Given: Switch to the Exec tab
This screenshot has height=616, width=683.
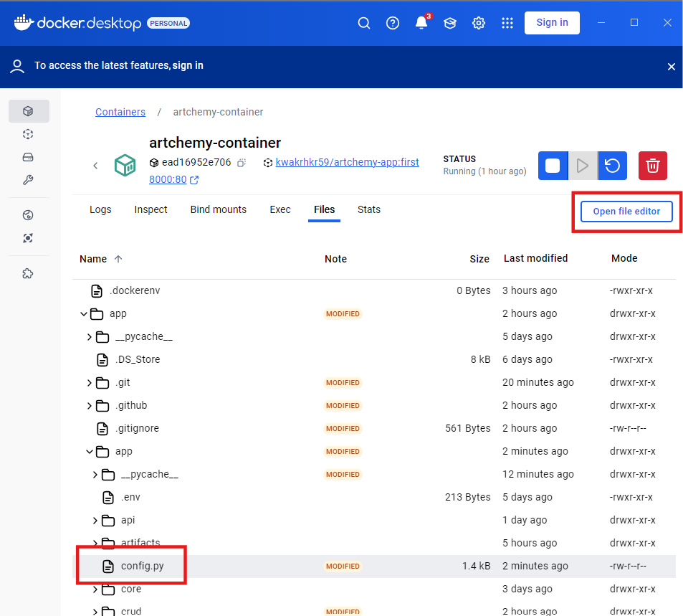Looking at the screenshot, I should coord(280,209).
